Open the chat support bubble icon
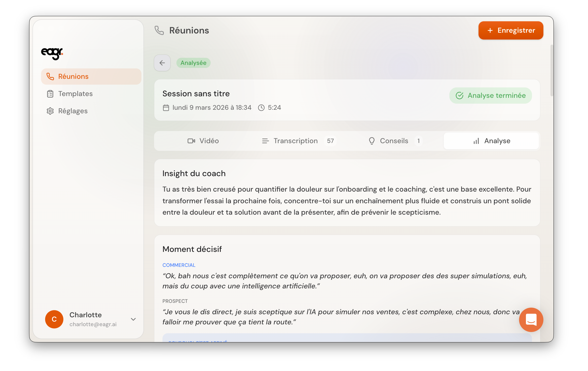 531,320
